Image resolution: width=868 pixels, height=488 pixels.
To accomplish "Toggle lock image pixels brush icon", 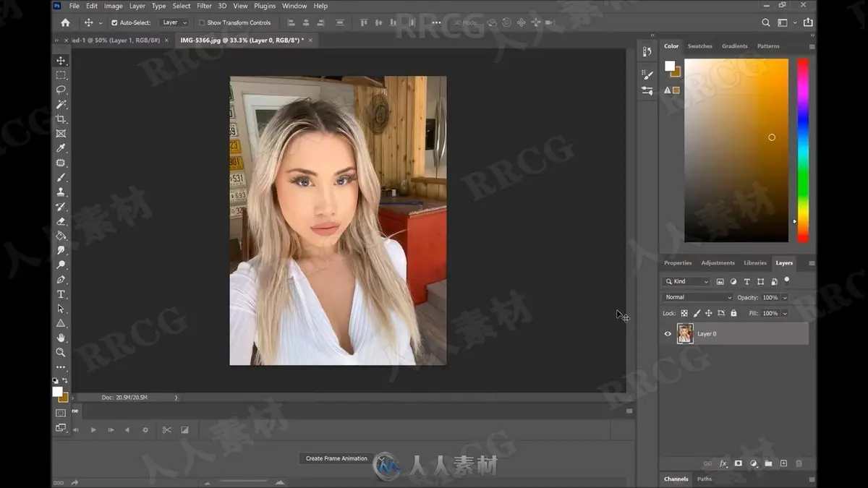I will [697, 313].
